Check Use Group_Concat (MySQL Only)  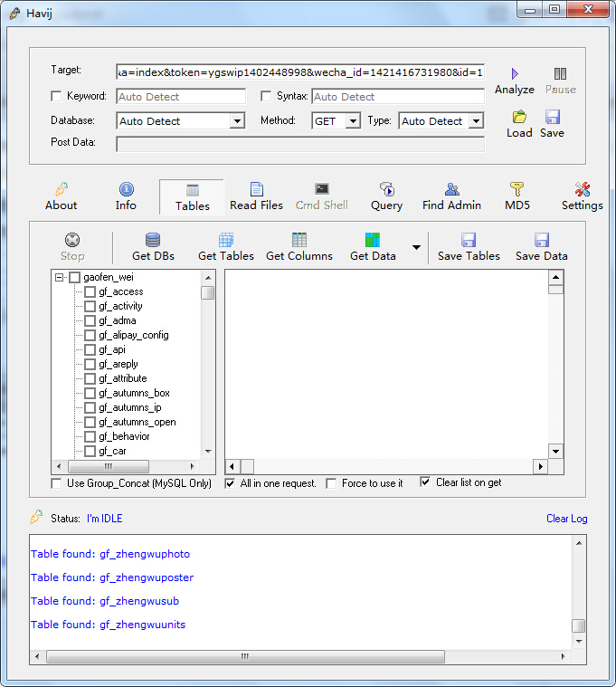click(x=56, y=483)
